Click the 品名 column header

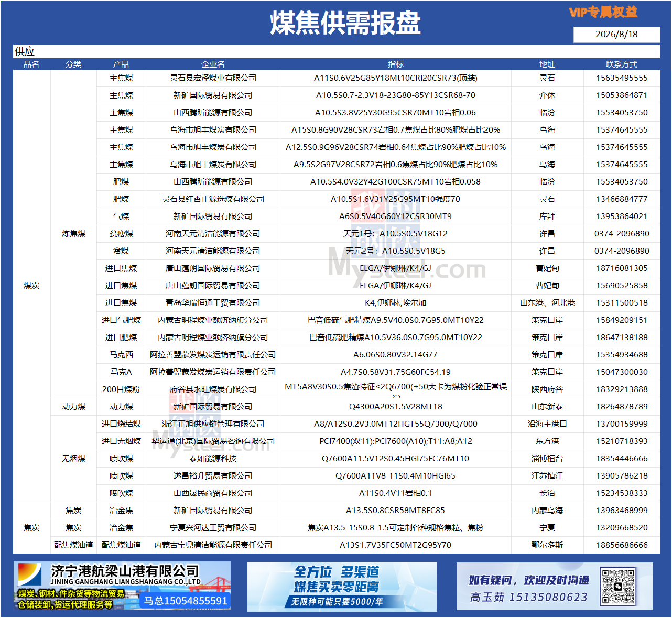click(x=31, y=64)
